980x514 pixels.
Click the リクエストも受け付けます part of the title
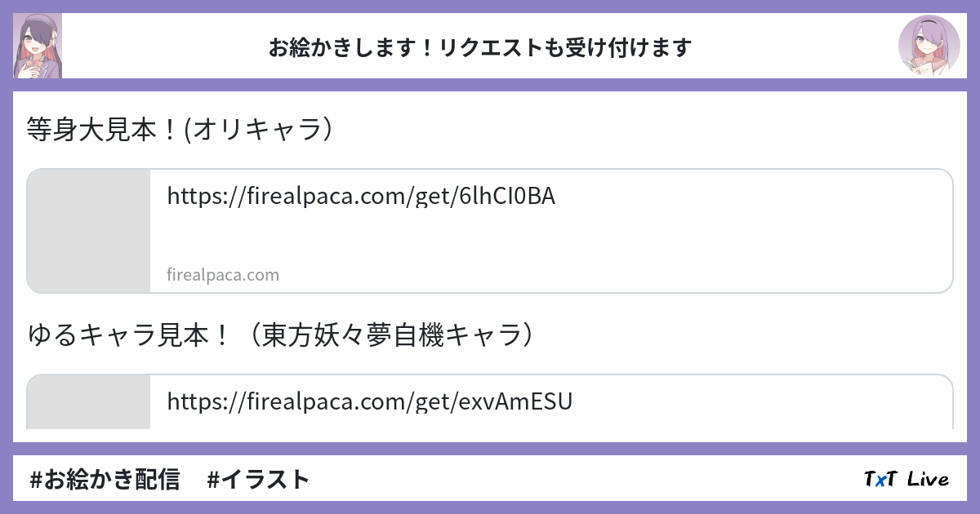(565, 48)
